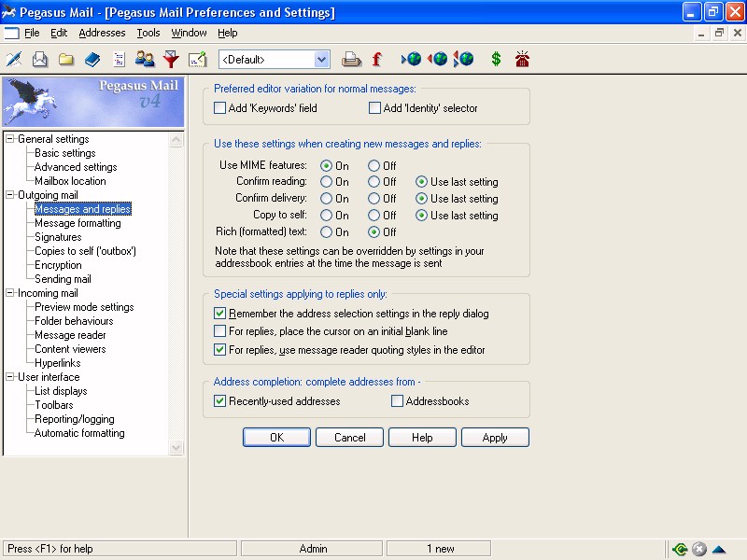Image resolution: width=747 pixels, height=560 pixels.
Task: Uncheck use message reader quoting styles
Action: coord(219,349)
